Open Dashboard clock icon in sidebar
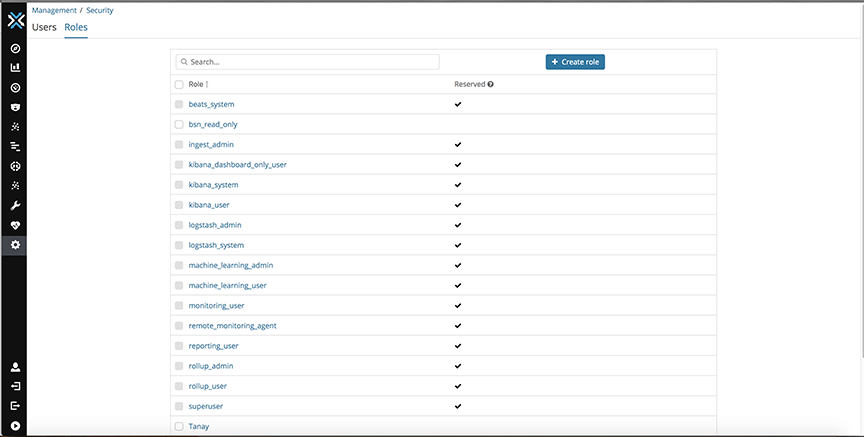 point(15,88)
